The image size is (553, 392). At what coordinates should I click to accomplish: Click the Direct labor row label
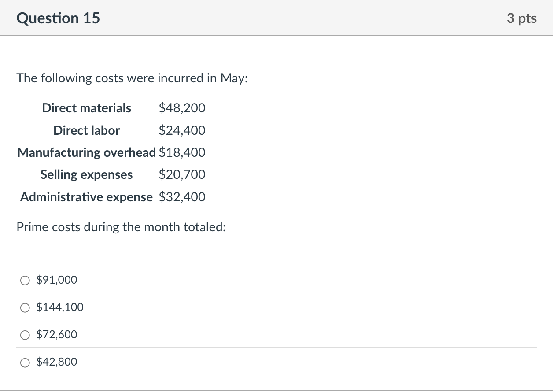86,130
